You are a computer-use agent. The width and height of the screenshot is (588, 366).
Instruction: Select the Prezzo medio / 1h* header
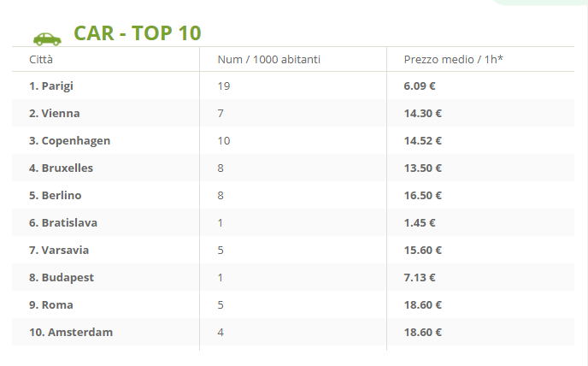click(x=453, y=59)
